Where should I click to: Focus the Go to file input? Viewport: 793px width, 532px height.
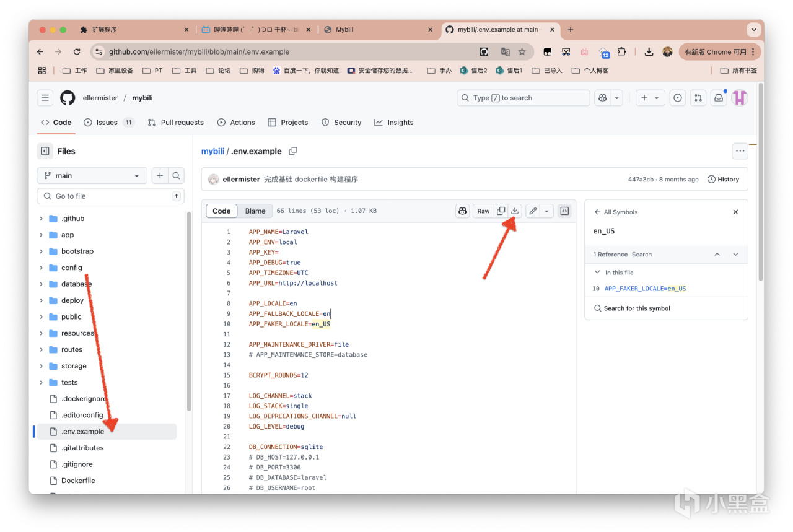(x=111, y=196)
